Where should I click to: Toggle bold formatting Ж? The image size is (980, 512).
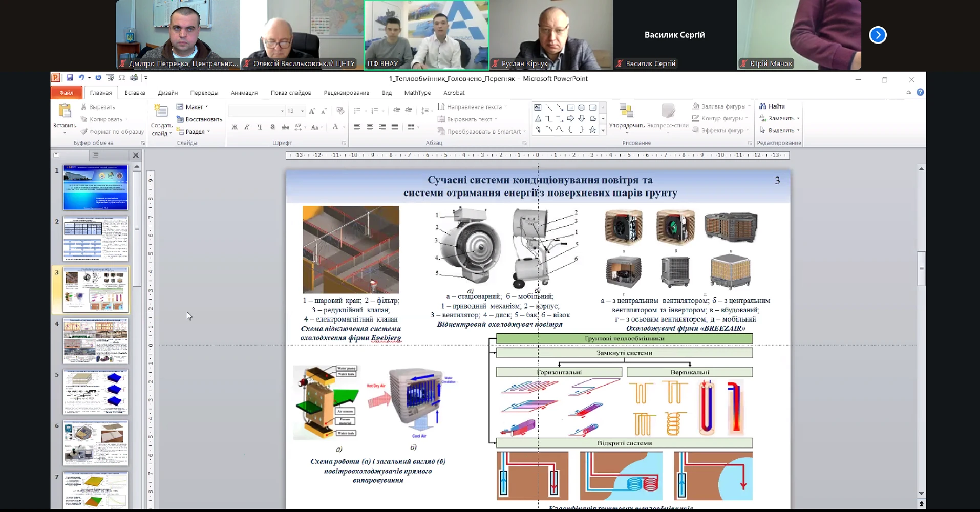235,127
